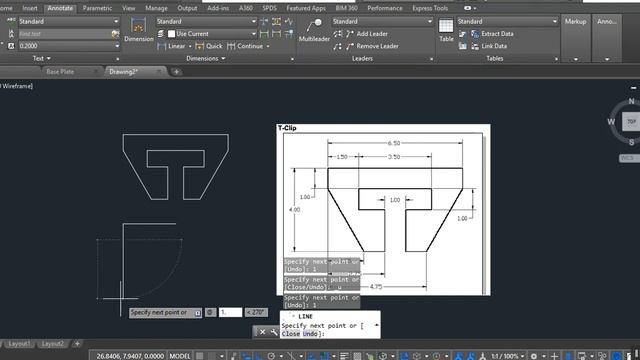
Task: Toggle lineweight display in status bar
Action: [x=344, y=356]
